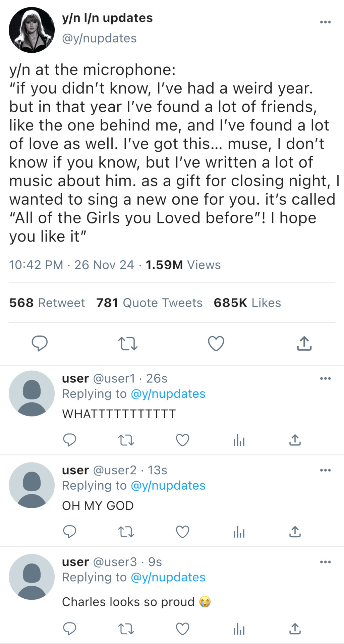View the 781 Quote Tweets list
Viewport: 344px width, 644px height.
pyautogui.click(x=149, y=303)
